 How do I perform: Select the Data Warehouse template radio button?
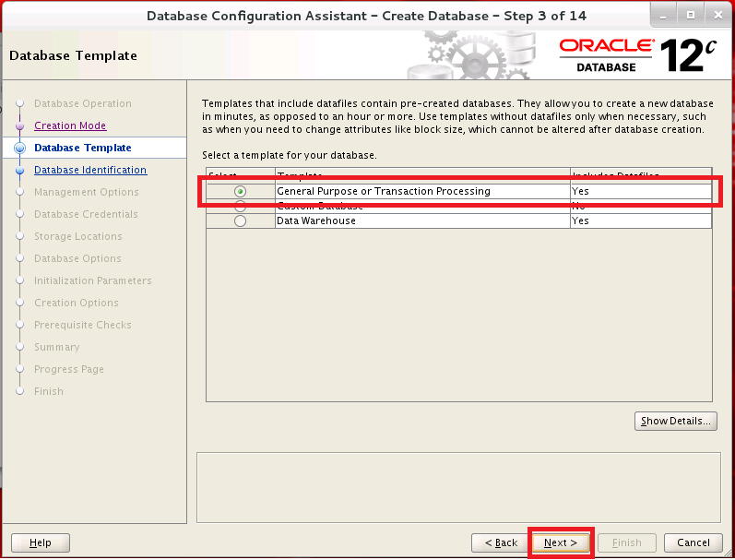click(241, 221)
